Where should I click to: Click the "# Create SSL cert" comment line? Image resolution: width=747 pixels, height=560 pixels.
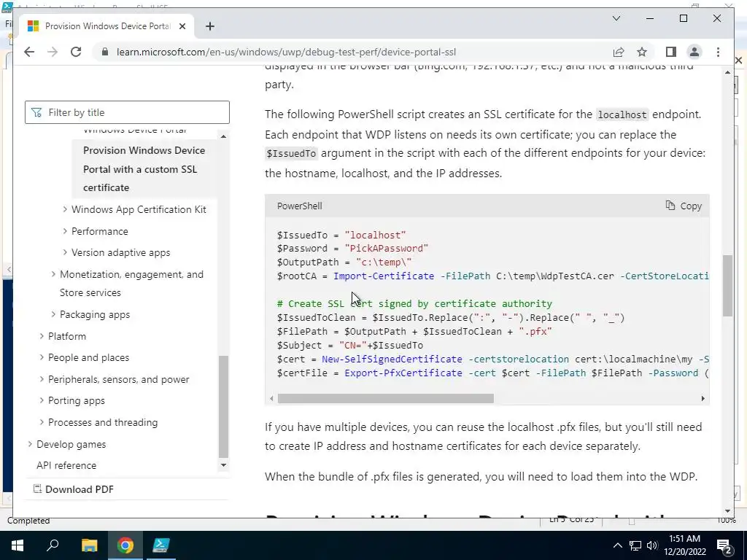tap(414, 303)
